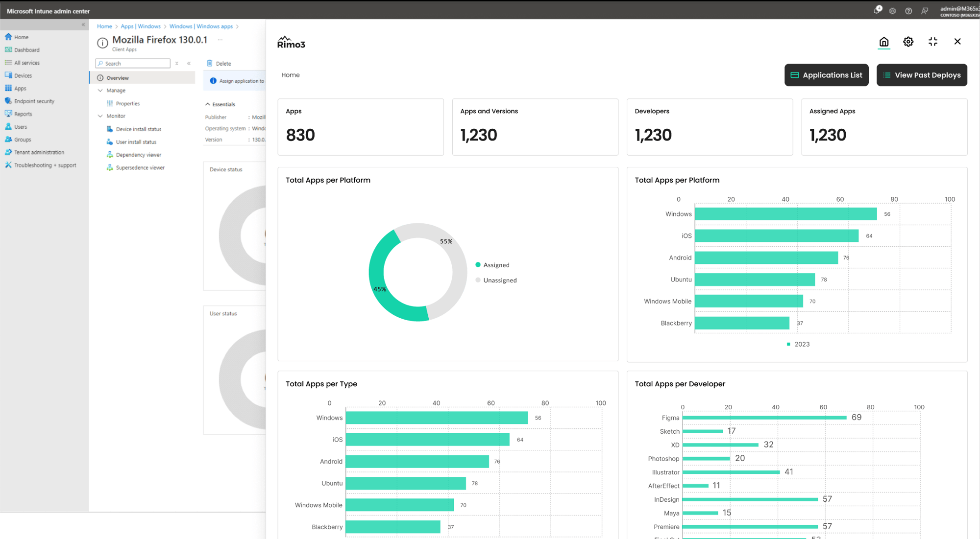Click the Reports sidebar icon
Image resolution: width=980 pixels, height=539 pixels.
pyautogui.click(x=8, y=114)
